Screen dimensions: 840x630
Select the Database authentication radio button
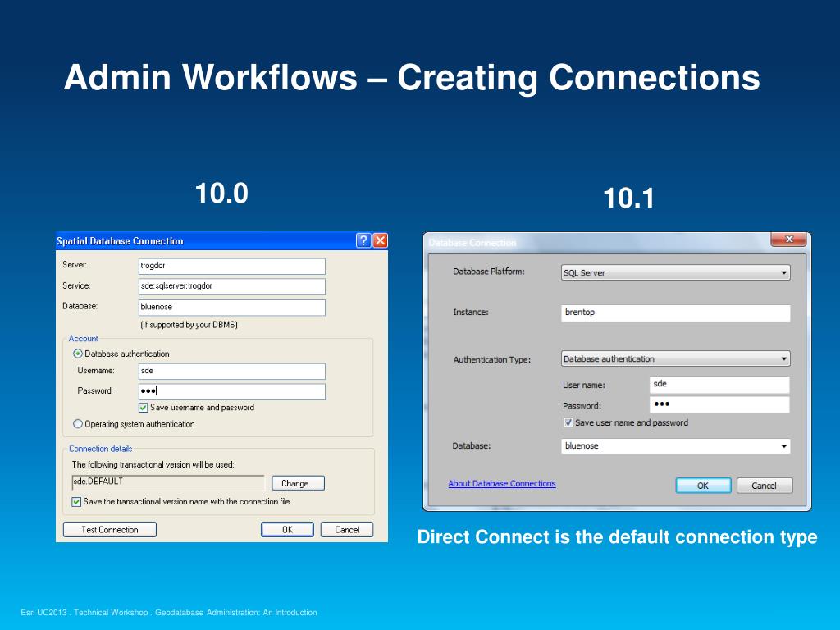78,354
